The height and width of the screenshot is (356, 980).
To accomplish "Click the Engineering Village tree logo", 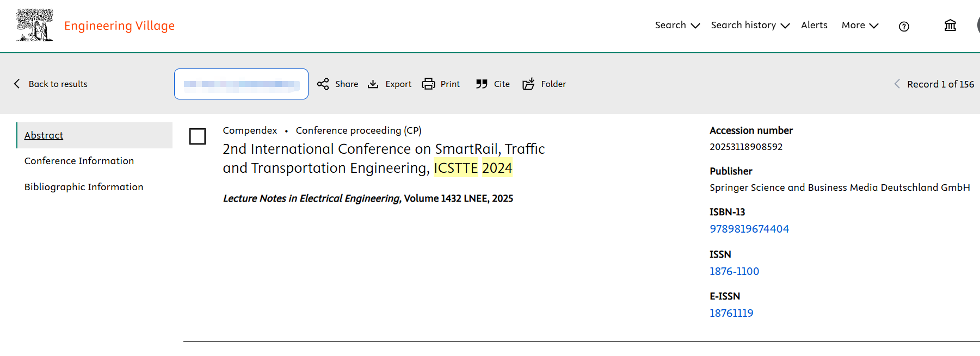I will 35,25.
